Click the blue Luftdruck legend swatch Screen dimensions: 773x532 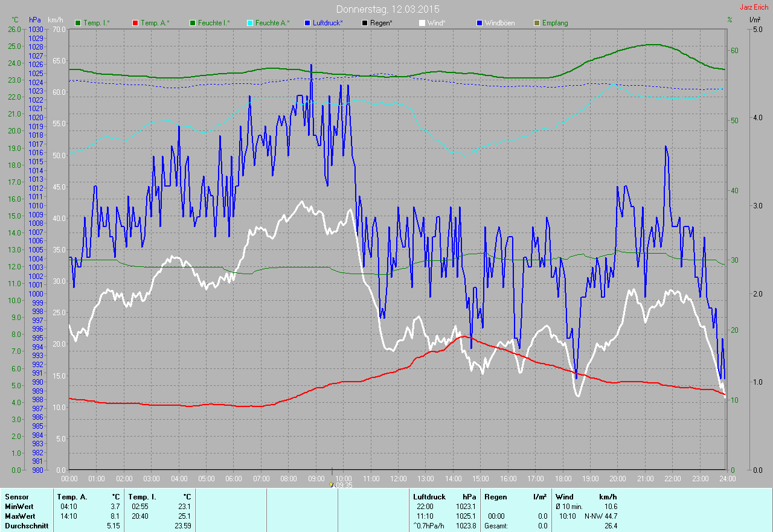point(307,23)
